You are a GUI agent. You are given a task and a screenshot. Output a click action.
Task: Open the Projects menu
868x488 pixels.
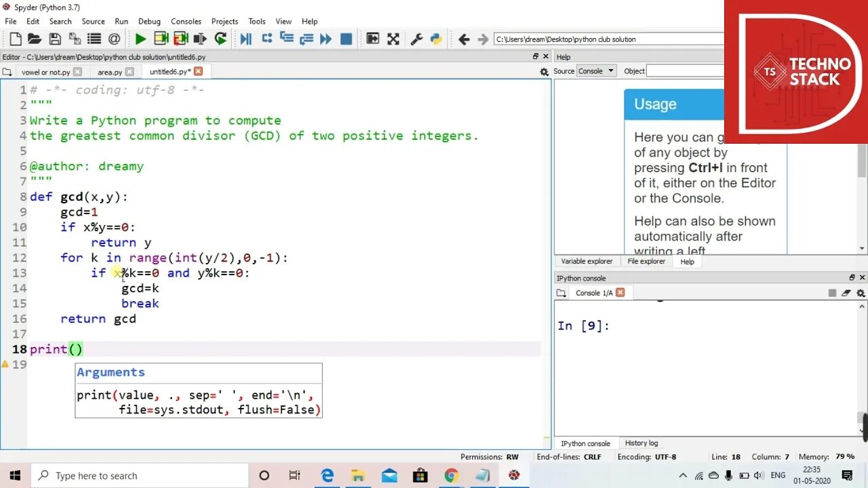(x=224, y=21)
